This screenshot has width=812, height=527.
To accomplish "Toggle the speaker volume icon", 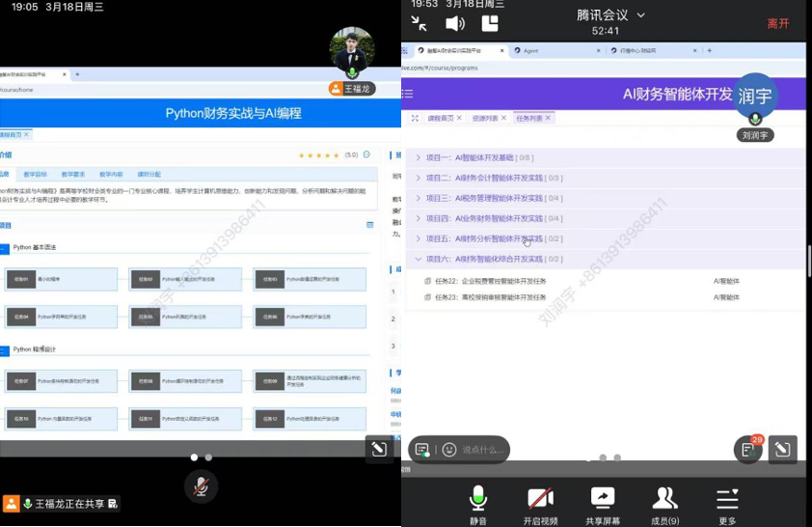I will click(455, 23).
